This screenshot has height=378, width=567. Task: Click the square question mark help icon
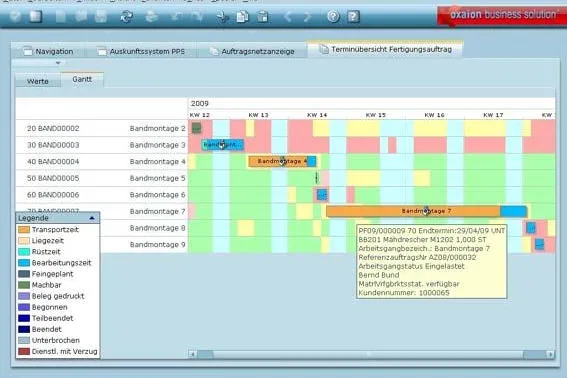(353, 16)
